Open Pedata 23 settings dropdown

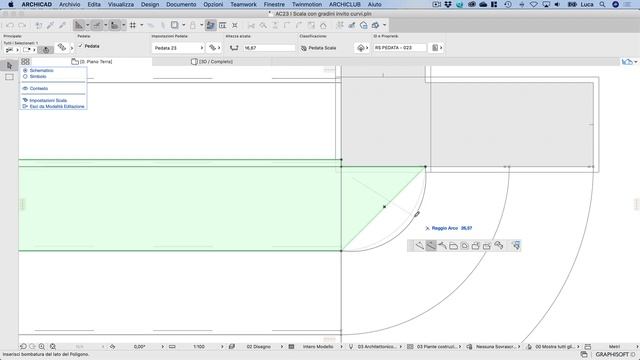pyautogui.click(x=178, y=48)
